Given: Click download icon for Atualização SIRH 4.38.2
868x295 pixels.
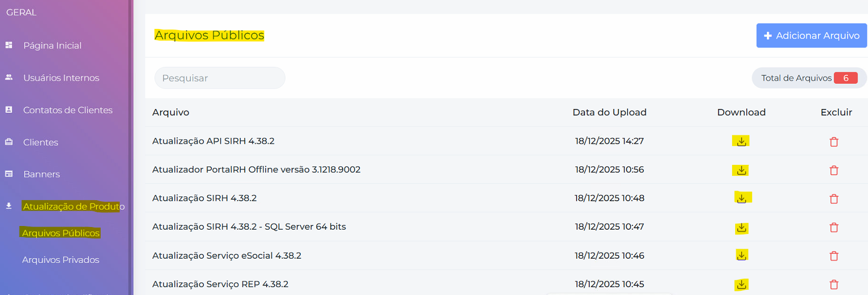Looking at the screenshot, I should [x=742, y=199].
